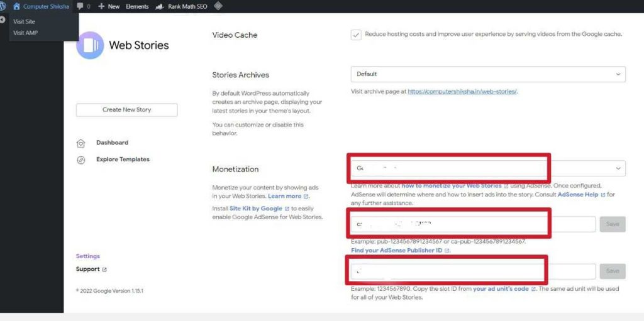Image resolution: width=644 pixels, height=321 pixels.
Task: Click the Video Cache heading text
Action: 235,35
